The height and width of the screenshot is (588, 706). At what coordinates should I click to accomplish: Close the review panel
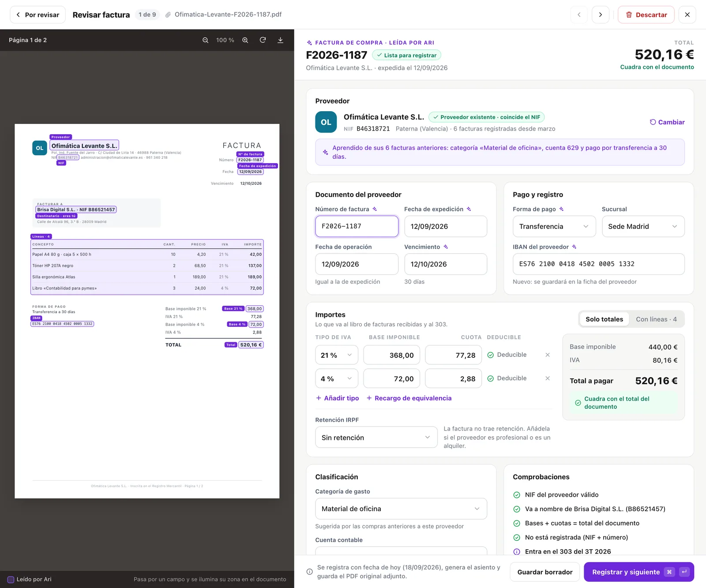point(687,15)
